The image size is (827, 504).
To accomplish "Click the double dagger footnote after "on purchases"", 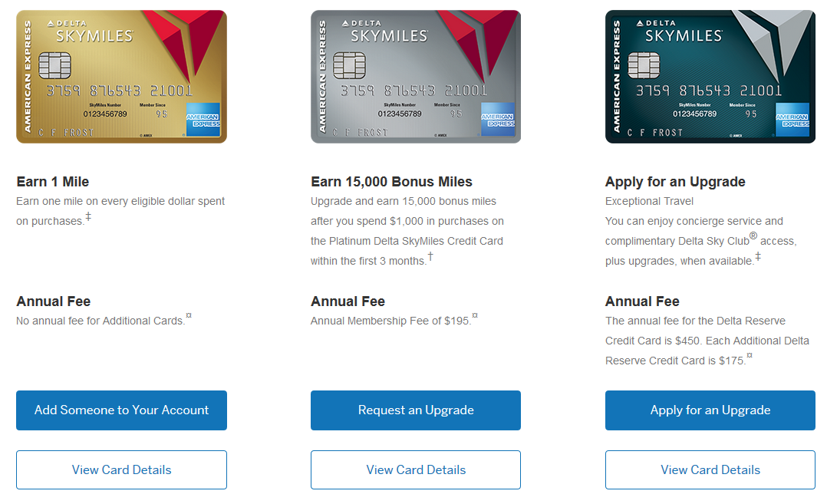I will pos(88,216).
